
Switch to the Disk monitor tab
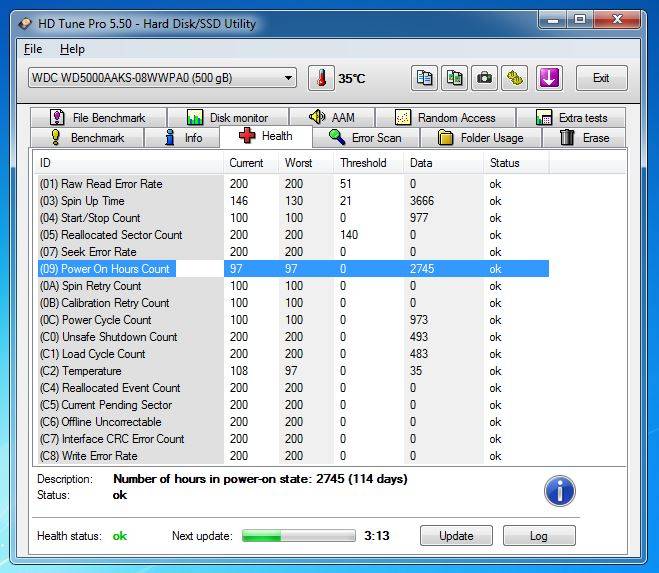pyautogui.click(x=228, y=118)
